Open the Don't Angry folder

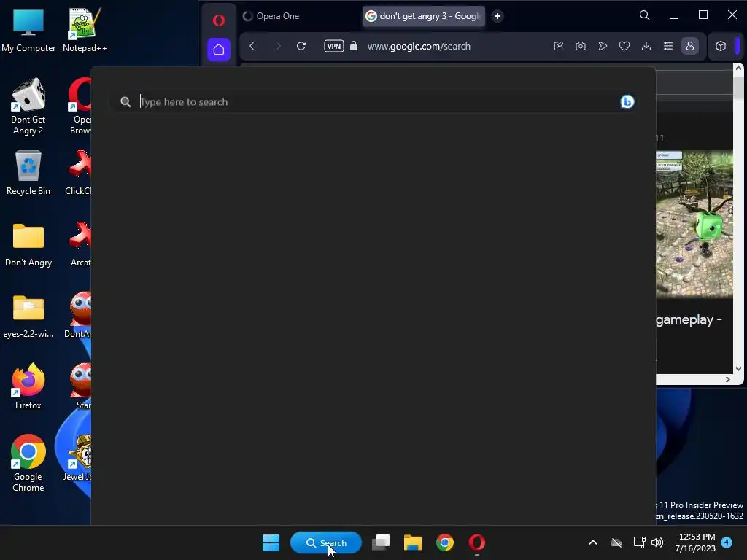coord(28,244)
